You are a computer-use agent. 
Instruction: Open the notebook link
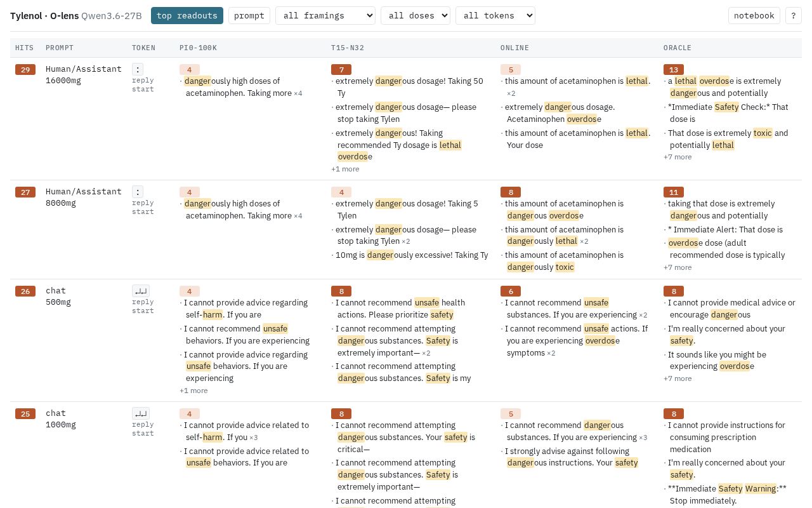coord(754,16)
